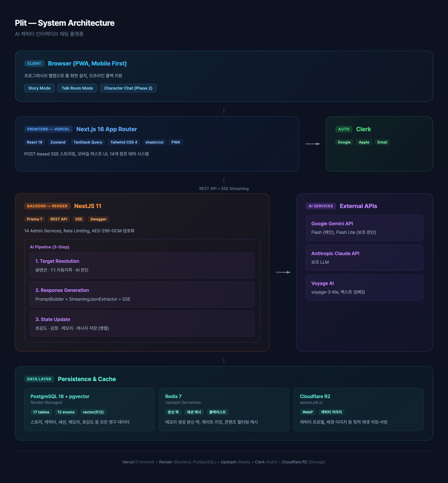The width and height of the screenshot is (448, 483).
Task: Select the 2. Response Generation step card
Action: [x=142, y=295]
